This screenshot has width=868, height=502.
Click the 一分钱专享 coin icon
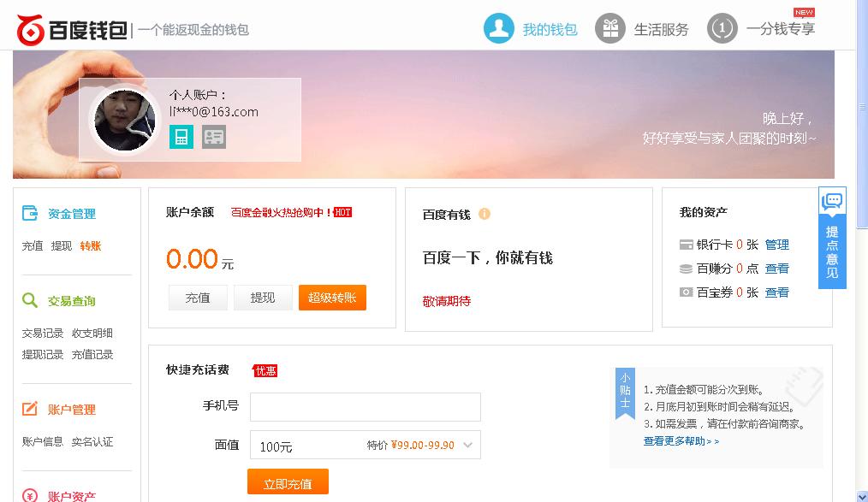722,28
